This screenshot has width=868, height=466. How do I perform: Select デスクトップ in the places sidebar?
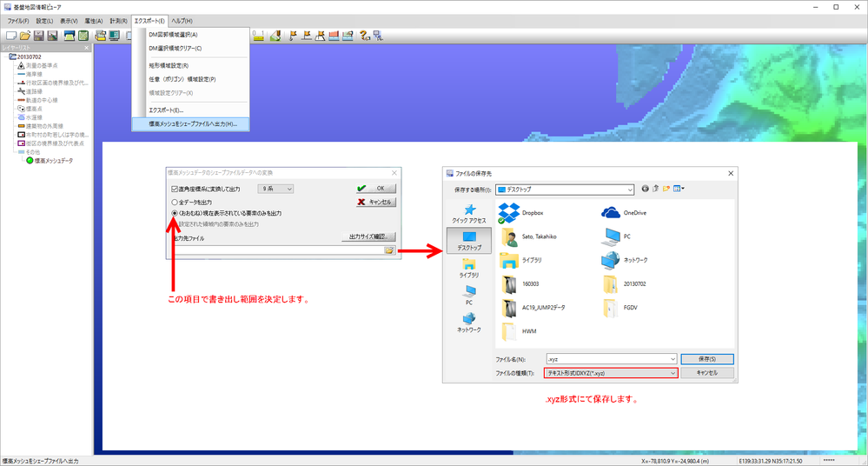pos(469,241)
